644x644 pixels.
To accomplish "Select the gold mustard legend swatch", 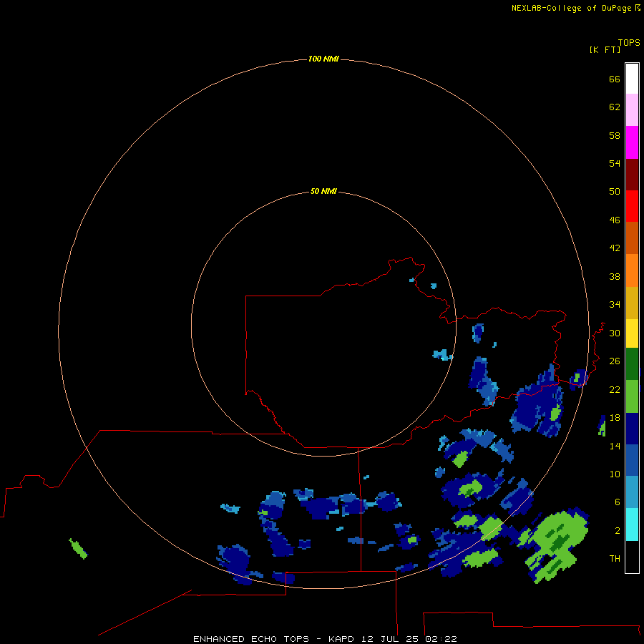I will click(x=632, y=303).
